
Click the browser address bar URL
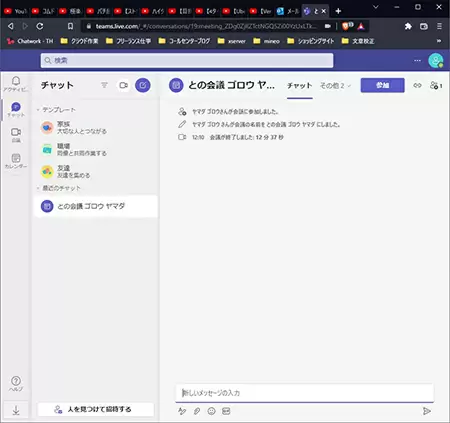(x=206, y=26)
